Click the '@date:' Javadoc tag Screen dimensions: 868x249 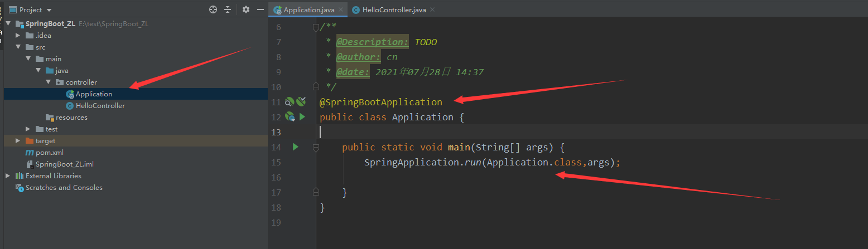click(353, 72)
